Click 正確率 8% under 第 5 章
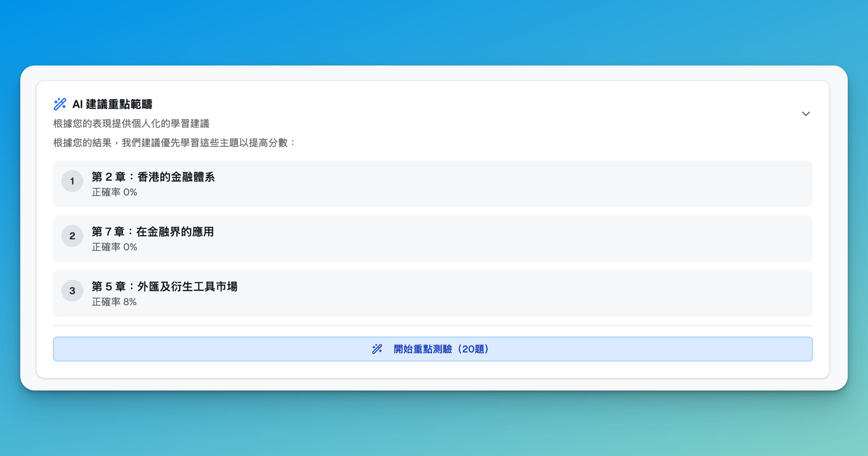Viewport: 868px width, 456px height. 114,302
